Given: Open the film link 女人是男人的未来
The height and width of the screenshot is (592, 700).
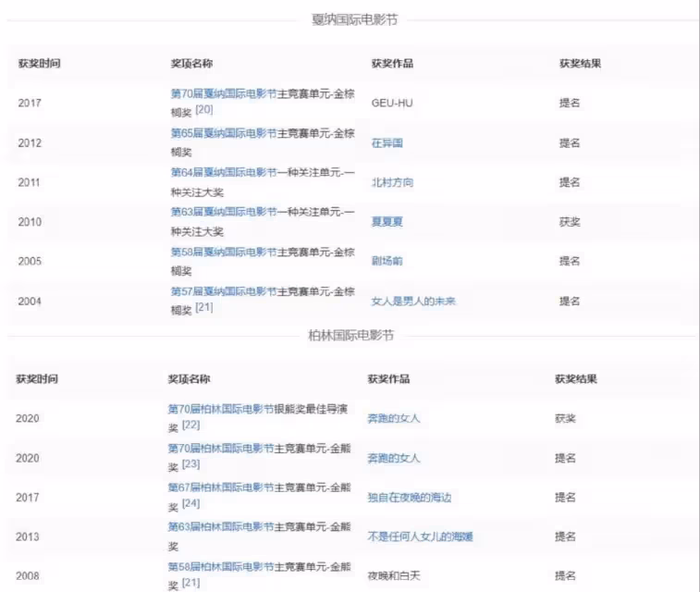Looking at the screenshot, I should (413, 301).
